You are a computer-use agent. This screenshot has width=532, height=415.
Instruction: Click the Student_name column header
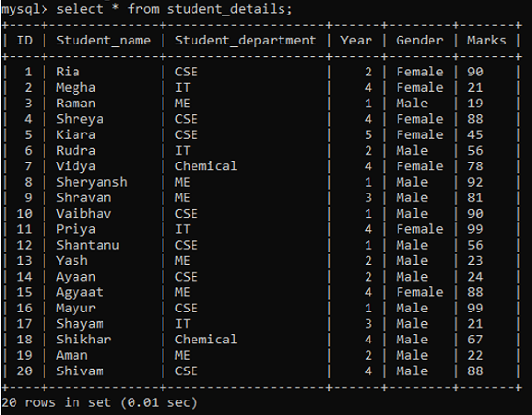(103, 41)
